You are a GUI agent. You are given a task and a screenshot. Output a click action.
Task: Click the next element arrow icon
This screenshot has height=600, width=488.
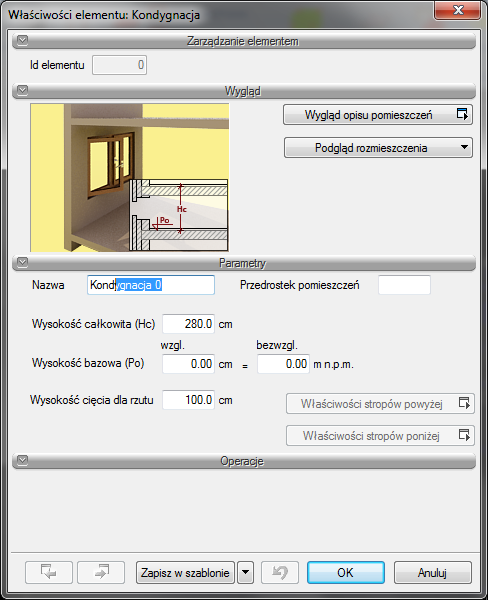(101, 572)
